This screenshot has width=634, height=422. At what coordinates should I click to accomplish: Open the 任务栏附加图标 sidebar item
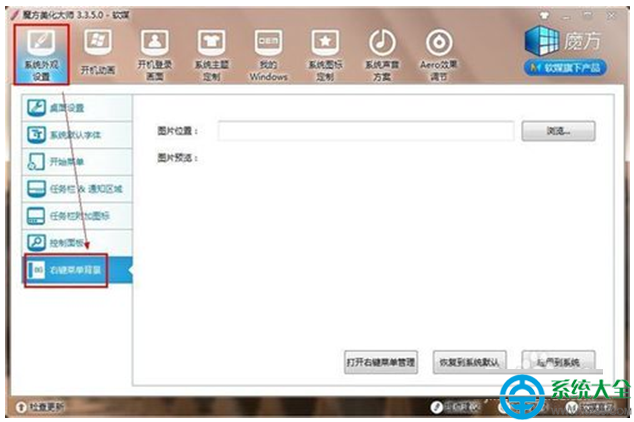(x=76, y=215)
